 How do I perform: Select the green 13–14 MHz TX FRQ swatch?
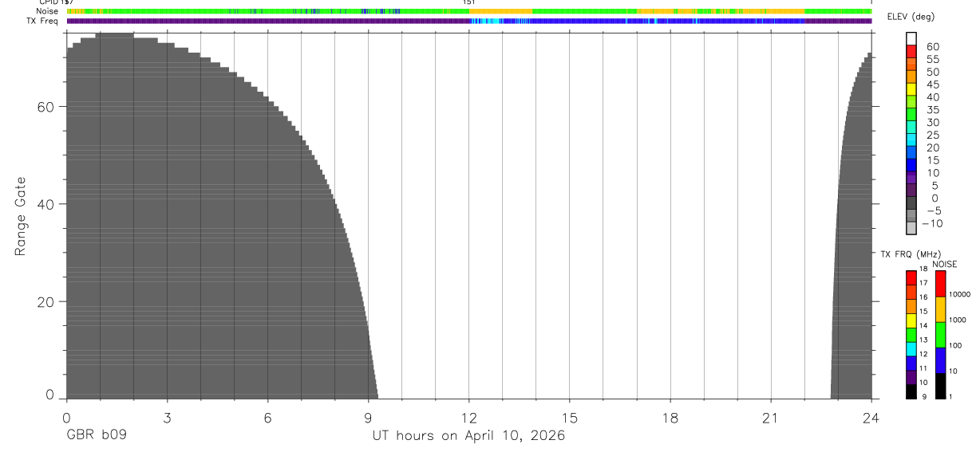911,335
